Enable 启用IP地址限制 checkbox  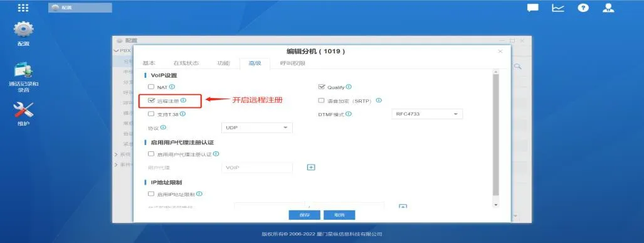coord(151,193)
